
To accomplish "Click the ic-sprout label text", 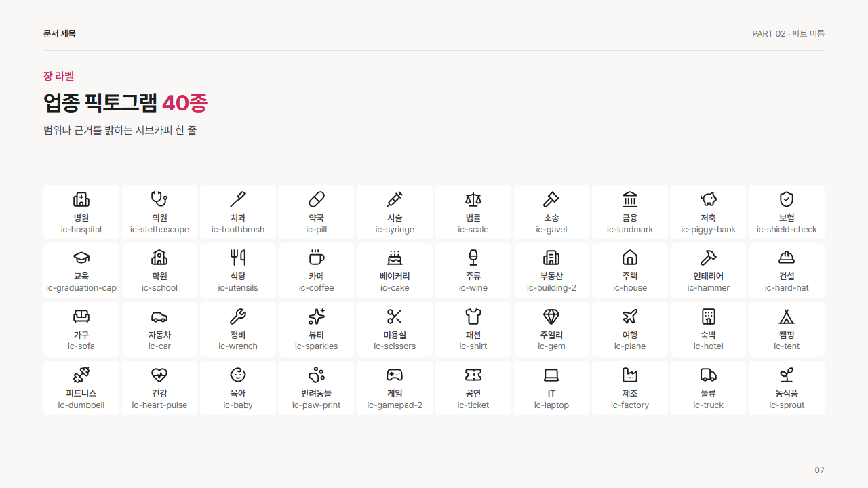I will (x=787, y=405).
